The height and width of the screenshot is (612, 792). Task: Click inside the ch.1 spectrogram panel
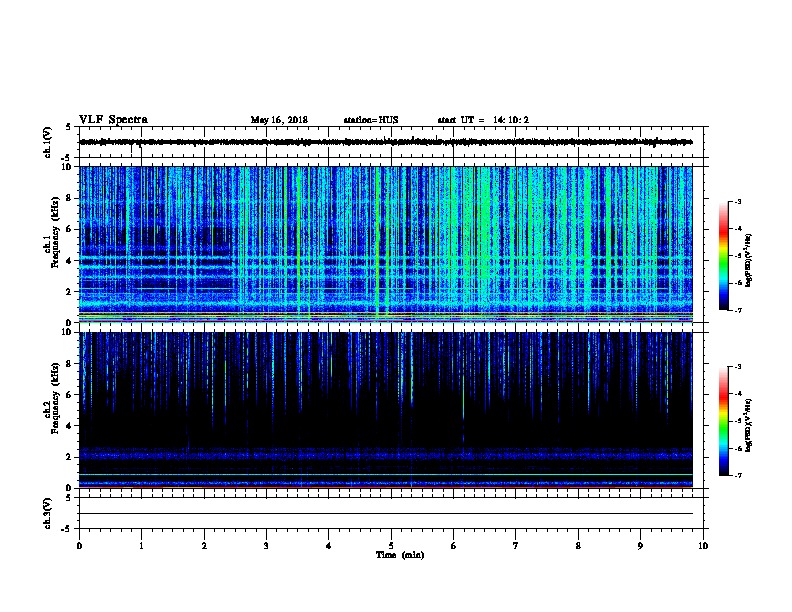point(386,244)
